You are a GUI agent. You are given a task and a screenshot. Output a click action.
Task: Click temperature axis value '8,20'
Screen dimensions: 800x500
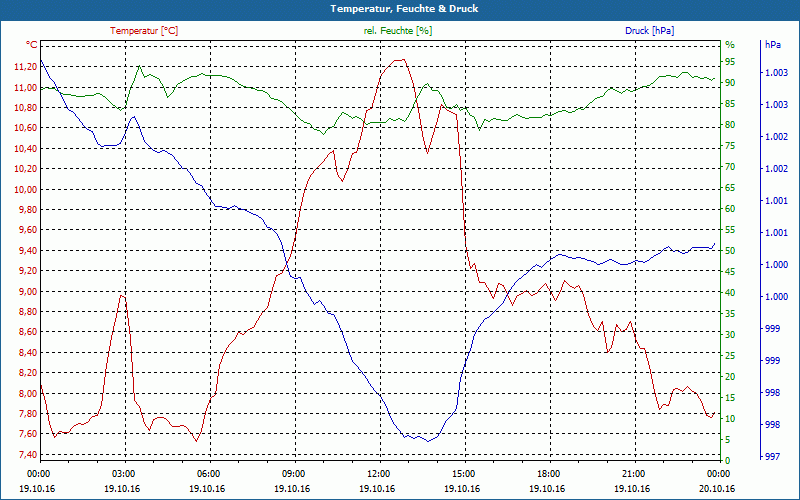click(x=28, y=373)
